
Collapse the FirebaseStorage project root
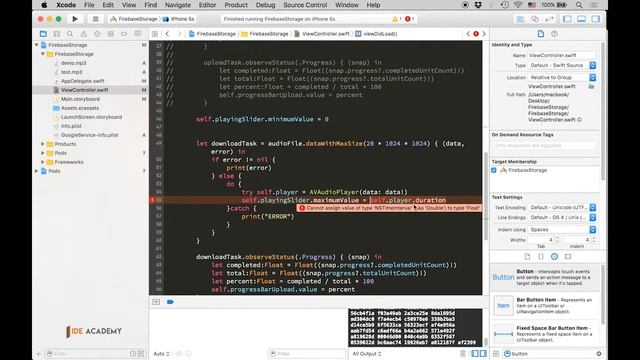[x=37, y=45]
